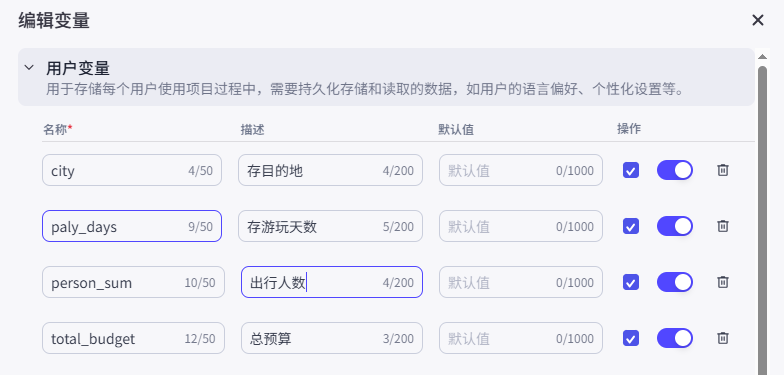Viewport: 784px width, 375px height.
Task: Uncheck the checkbox for city
Action: (x=631, y=170)
